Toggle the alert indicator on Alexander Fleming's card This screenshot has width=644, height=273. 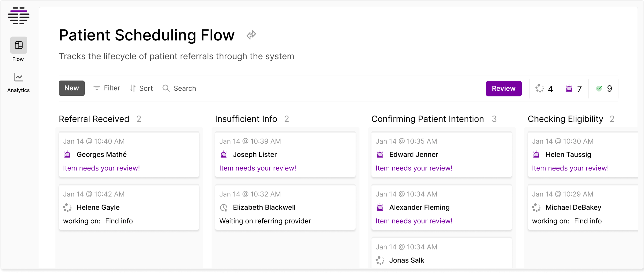point(380,208)
